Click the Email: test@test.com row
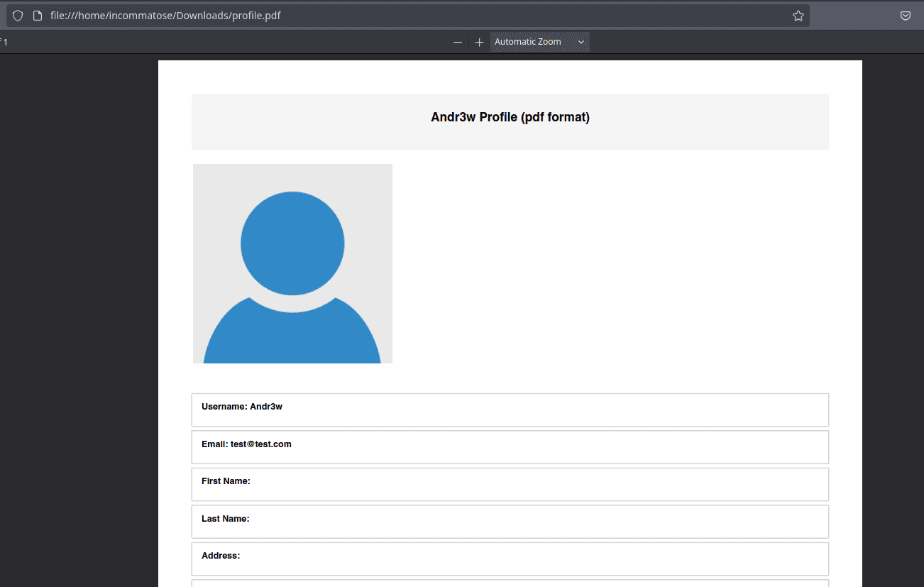924x587 pixels. pos(510,447)
